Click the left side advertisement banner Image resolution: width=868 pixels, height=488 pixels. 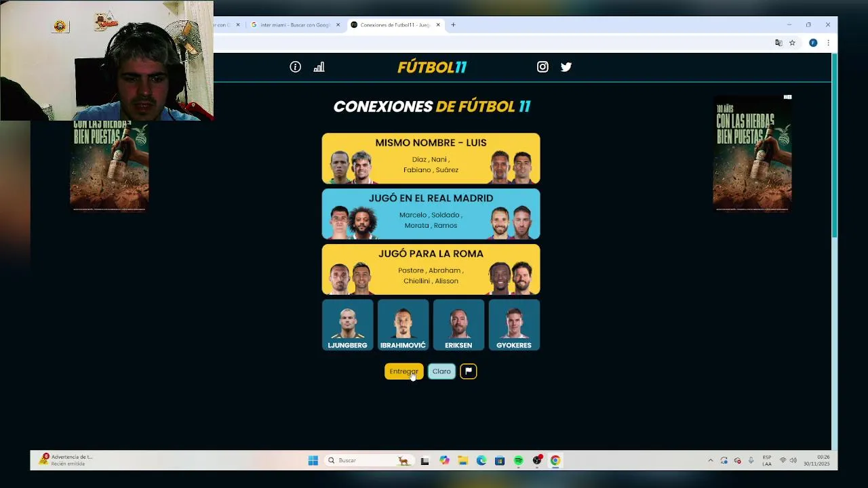pos(109,165)
